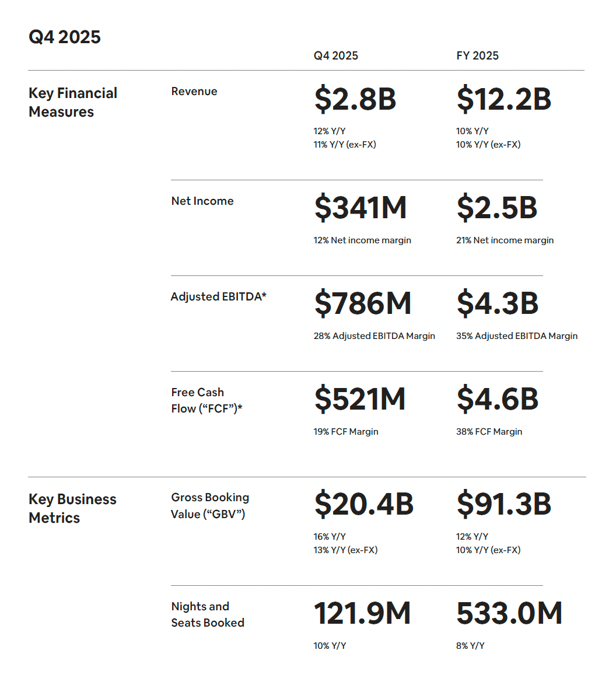The width and height of the screenshot is (616, 699).
Task: Select the $786M Adjusted EBITDA value
Action: [363, 303]
